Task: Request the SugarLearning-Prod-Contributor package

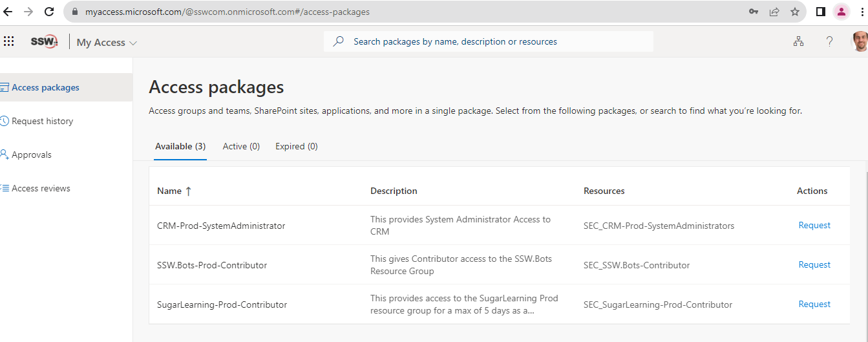Action: tap(814, 304)
